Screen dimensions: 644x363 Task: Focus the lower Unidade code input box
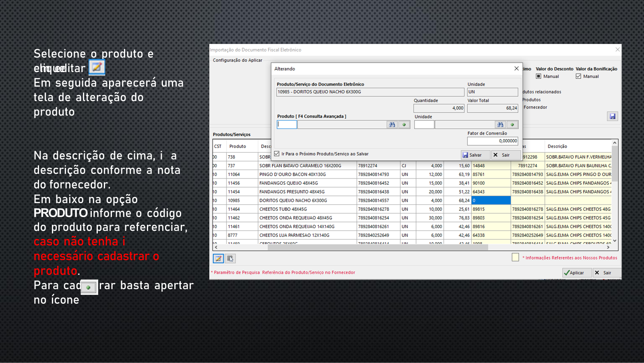[x=424, y=125]
